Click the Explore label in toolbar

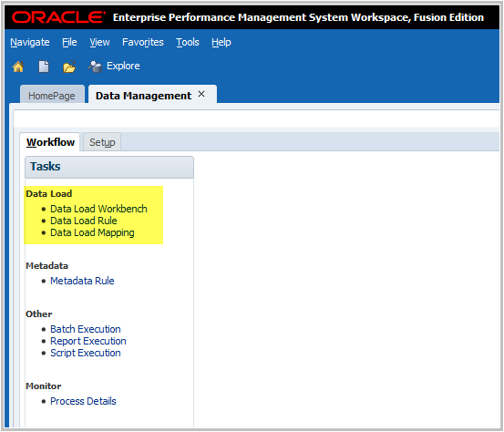coord(123,66)
